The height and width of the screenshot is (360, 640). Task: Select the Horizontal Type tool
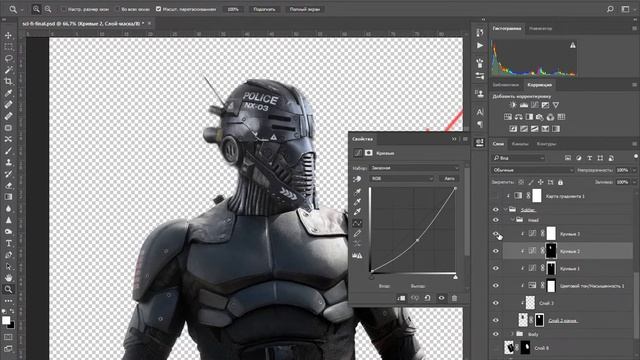8,243
